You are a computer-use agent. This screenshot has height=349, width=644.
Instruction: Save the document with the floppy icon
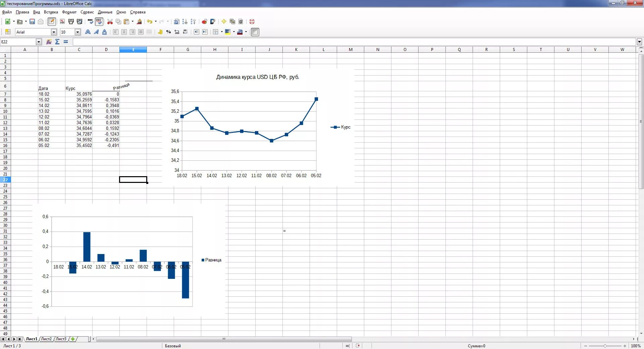(32, 21)
